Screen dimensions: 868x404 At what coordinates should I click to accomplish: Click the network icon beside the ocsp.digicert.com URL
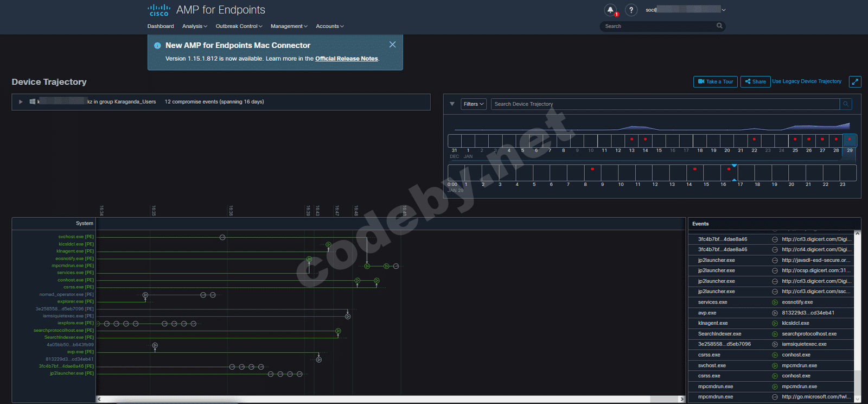click(775, 270)
